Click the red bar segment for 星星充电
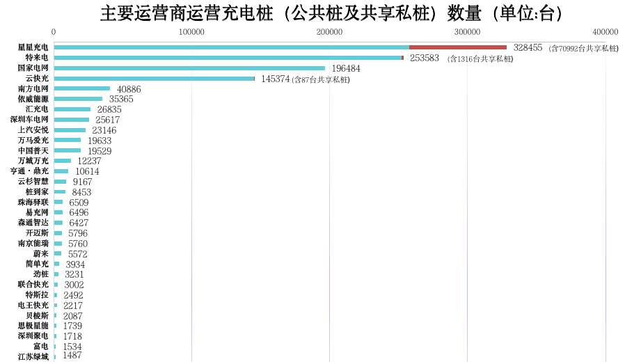 (457, 47)
